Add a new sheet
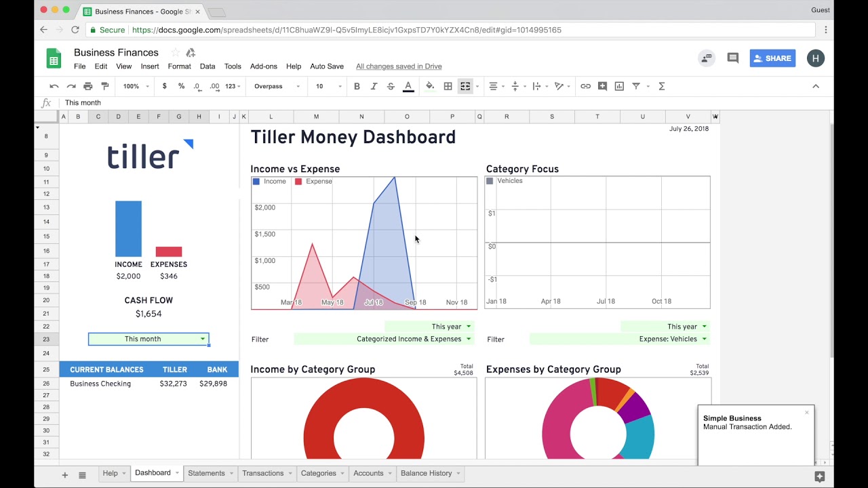The image size is (868, 488). tap(65, 475)
